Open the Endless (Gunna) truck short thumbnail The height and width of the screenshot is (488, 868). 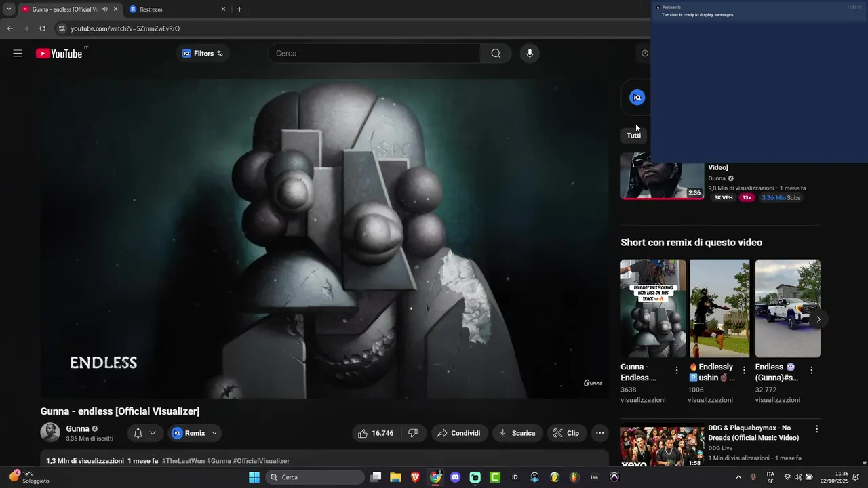[x=788, y=308]
